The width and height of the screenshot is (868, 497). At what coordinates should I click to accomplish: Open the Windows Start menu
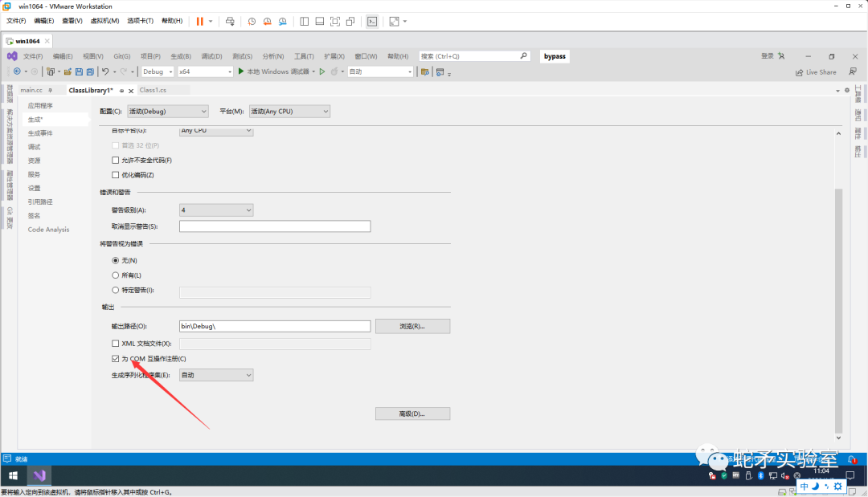coord(14,475)
